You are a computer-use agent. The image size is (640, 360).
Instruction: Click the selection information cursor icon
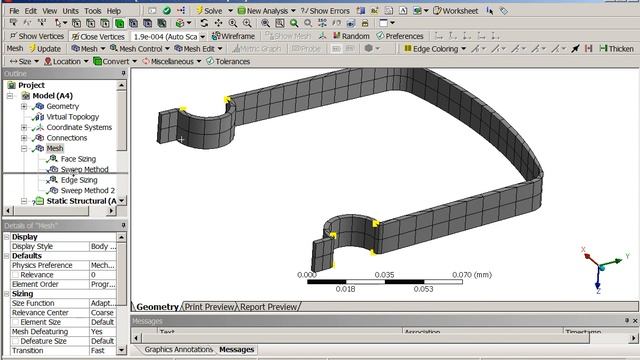[x=490, y=11]
